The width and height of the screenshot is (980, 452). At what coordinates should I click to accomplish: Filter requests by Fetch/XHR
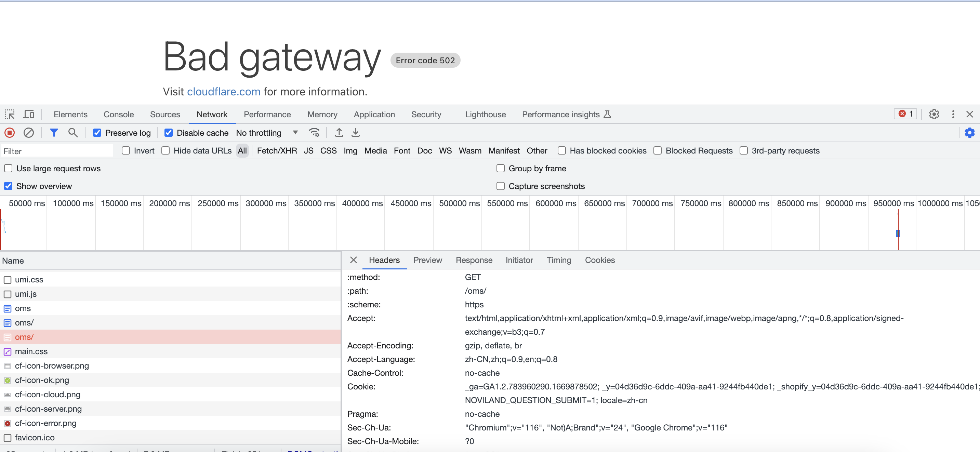(x=277, y=151)
